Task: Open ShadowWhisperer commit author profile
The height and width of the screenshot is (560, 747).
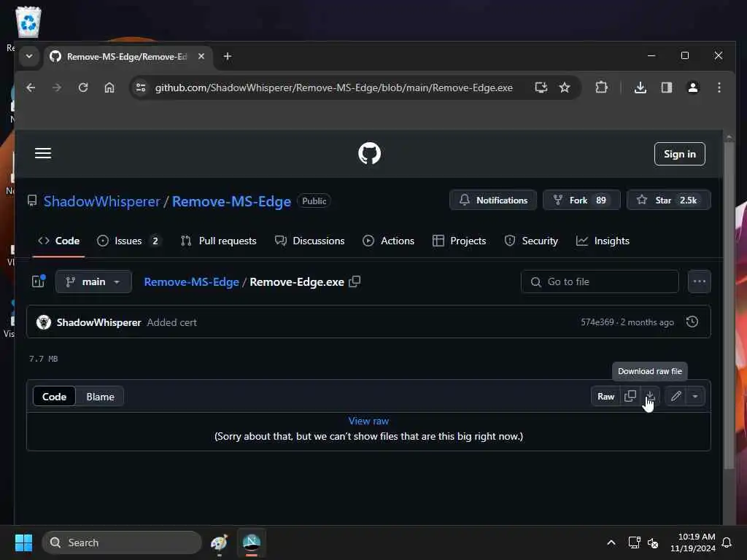Action: (98, 322)
